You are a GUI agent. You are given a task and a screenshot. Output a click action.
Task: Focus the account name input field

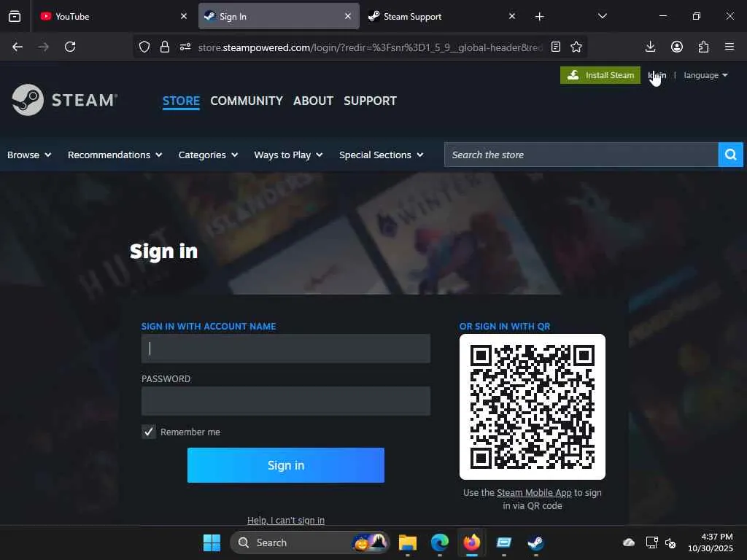tap(286, 349)
